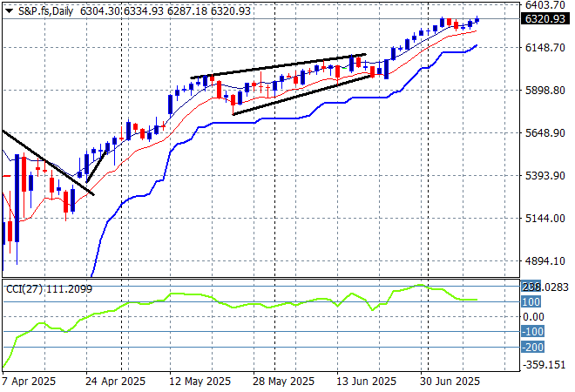Click the 24 Apr 2025 date label

[x=115, y=382]
